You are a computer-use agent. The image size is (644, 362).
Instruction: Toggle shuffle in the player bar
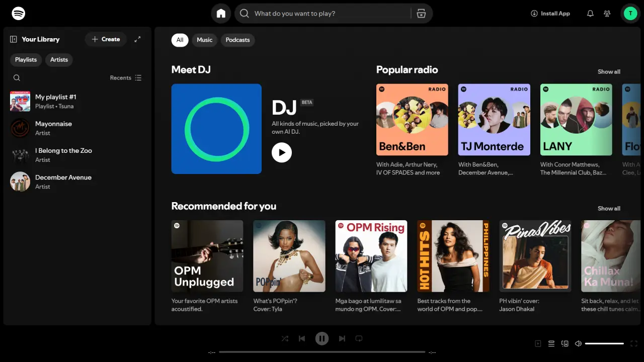(285, 338)
